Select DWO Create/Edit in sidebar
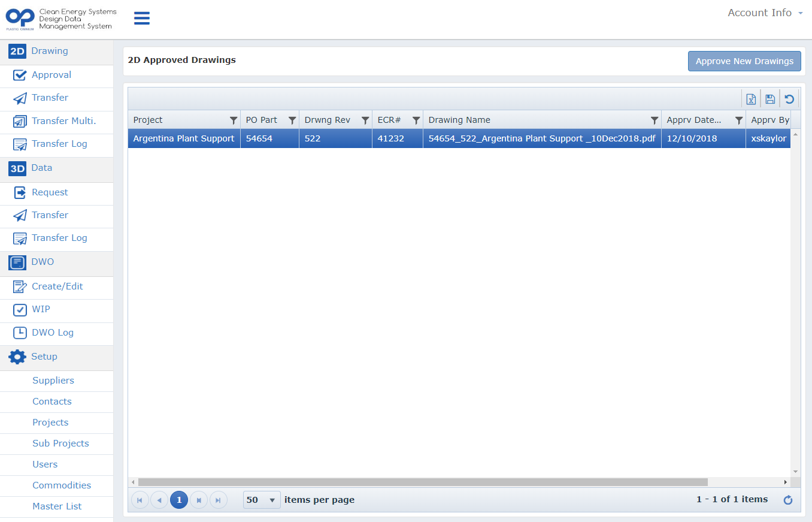 click(56, 286)
